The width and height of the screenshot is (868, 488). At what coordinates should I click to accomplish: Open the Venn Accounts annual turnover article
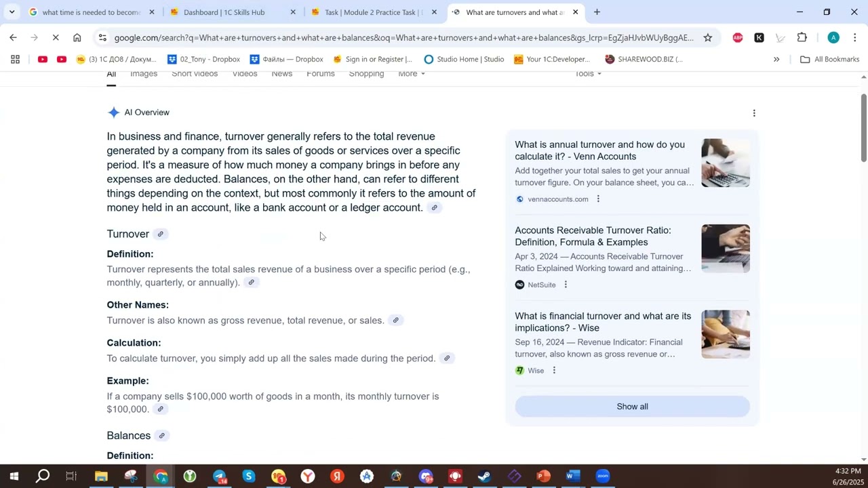tap(599, 150)
